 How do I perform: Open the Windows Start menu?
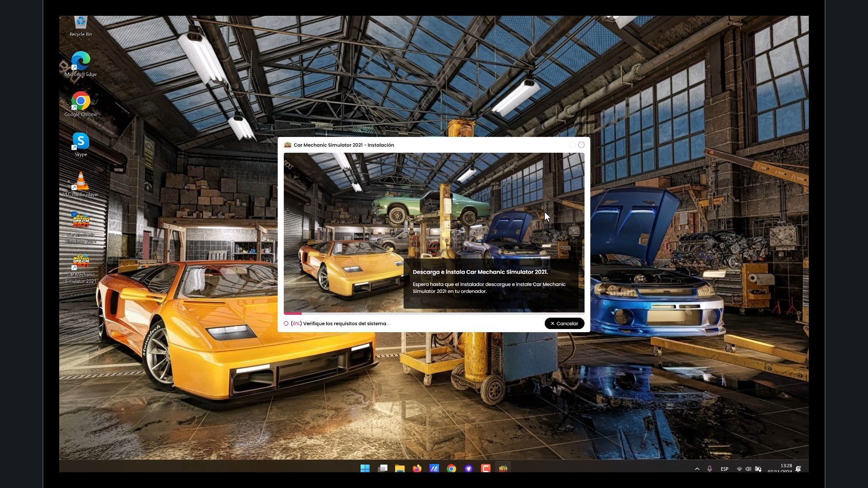click(365, 469)
